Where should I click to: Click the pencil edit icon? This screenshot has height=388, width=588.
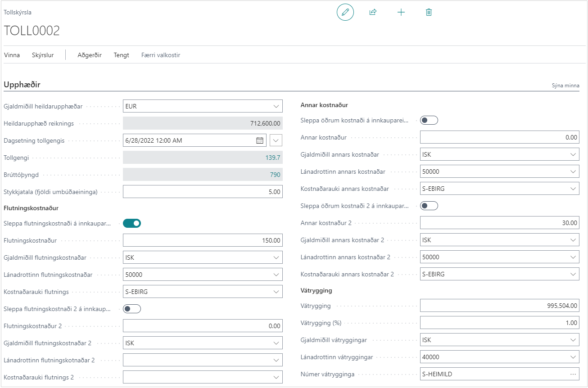345,13
